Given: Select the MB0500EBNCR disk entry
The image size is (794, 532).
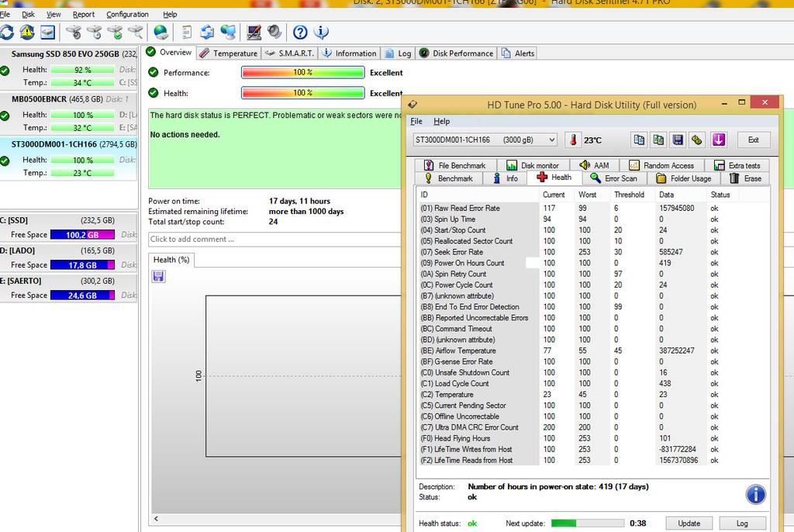Looking at the screenshot, I should 69,113.
